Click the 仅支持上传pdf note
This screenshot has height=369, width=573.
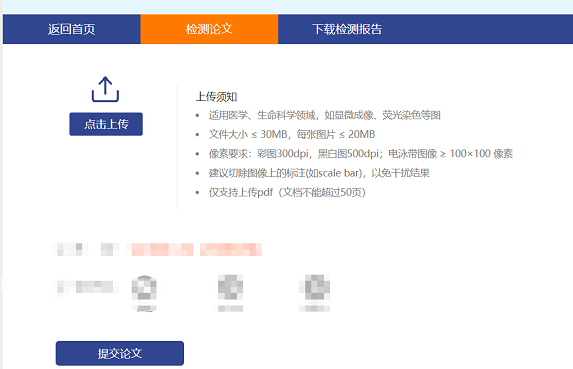pos(287,192)
